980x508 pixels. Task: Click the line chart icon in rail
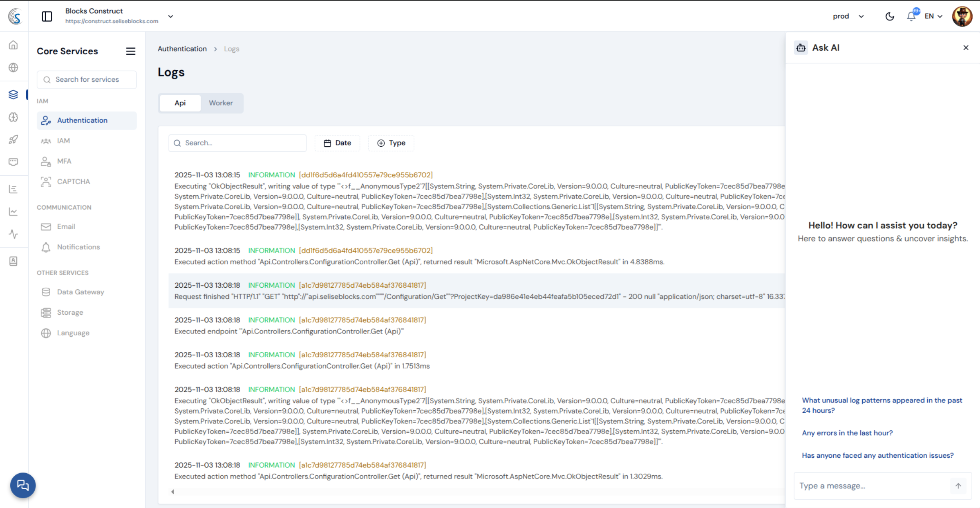coord(13,212)
